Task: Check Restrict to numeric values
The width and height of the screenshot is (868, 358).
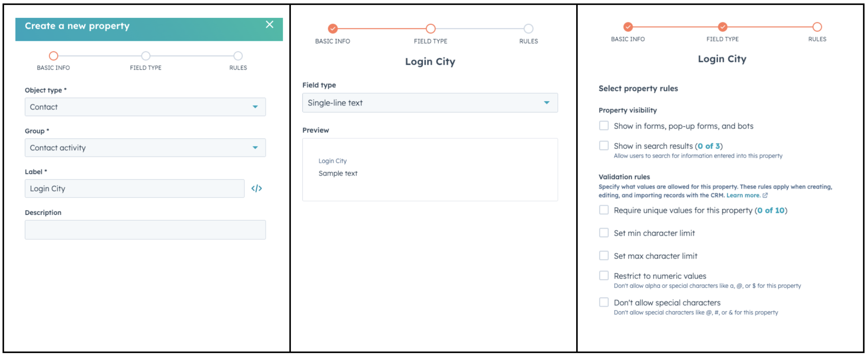Action: [603, 276]
